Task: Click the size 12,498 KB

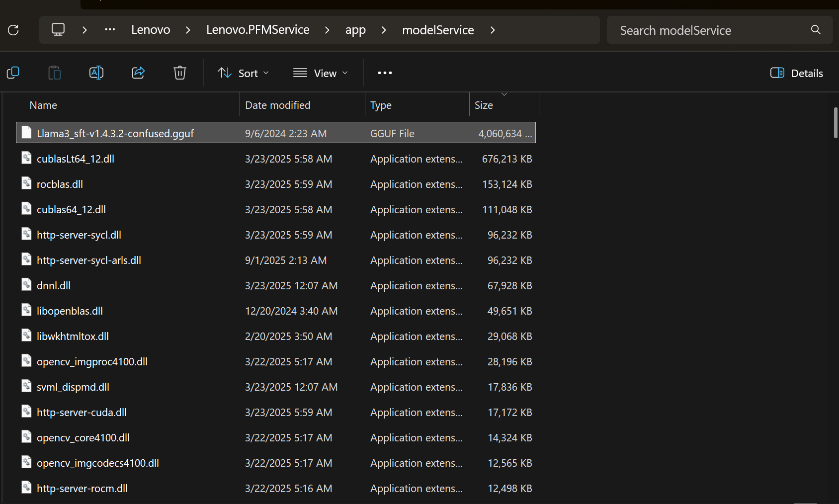Action: point(509,488)
